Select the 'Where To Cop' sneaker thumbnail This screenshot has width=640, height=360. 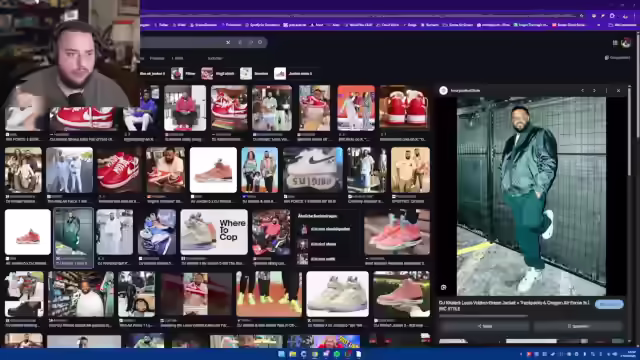point(214,232)
